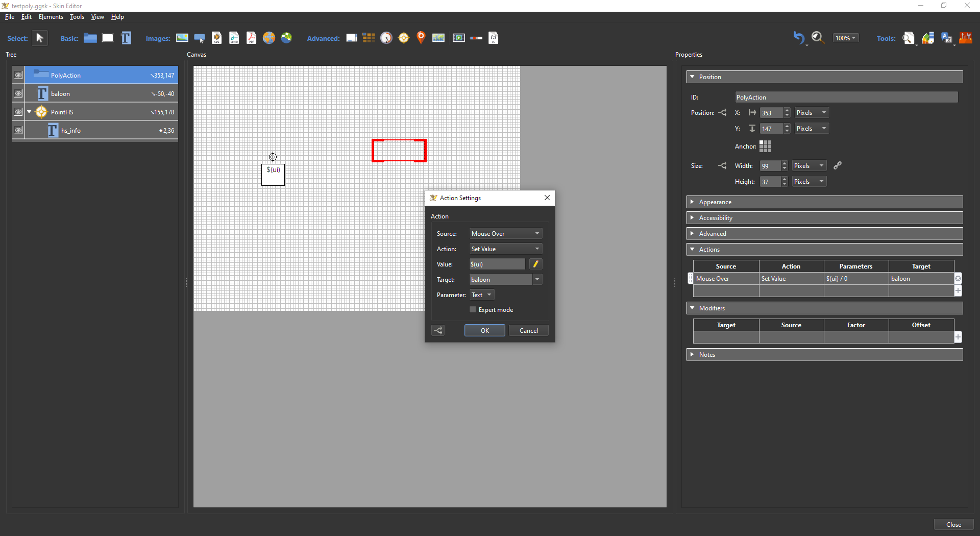Open the Elements menu
This screenshot has height=536, width=980.
point(51,17)
